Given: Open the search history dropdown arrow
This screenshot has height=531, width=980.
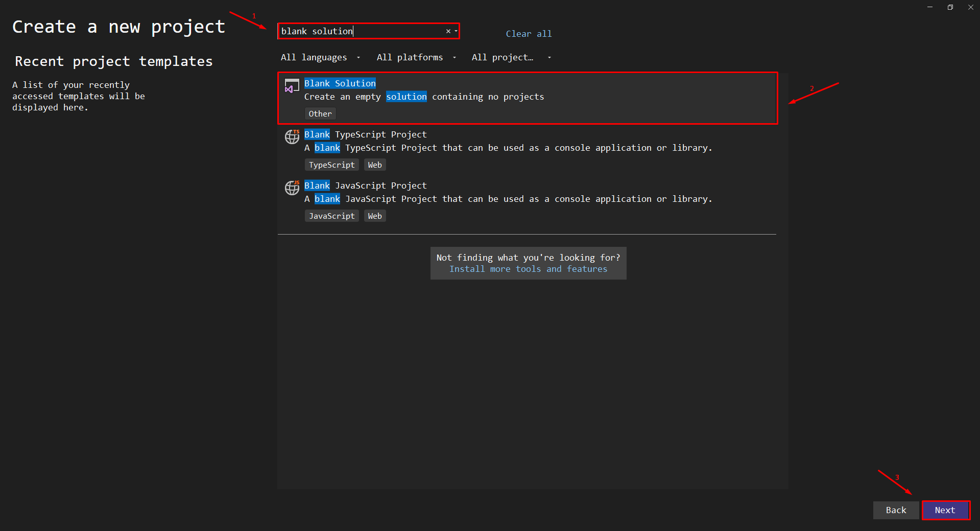Looking at the screenshot, I should 456,31.
